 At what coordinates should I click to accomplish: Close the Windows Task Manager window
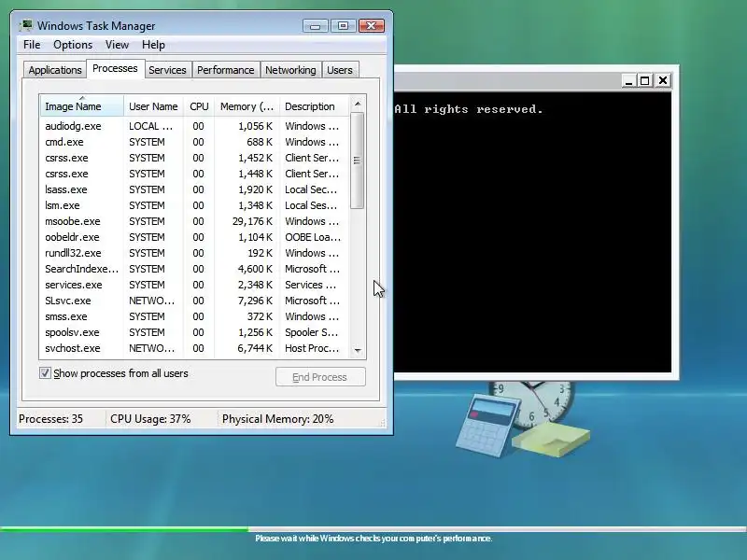click(x=371, y=26)
